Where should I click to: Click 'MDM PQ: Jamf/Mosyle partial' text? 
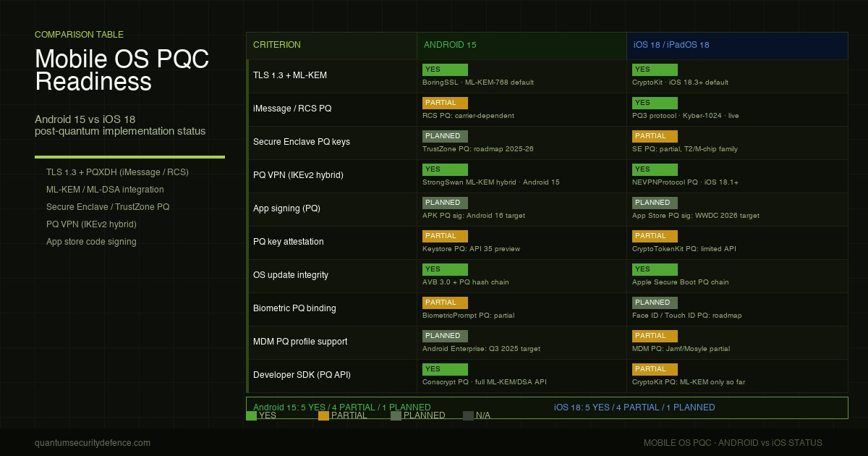tap(681, 349)
